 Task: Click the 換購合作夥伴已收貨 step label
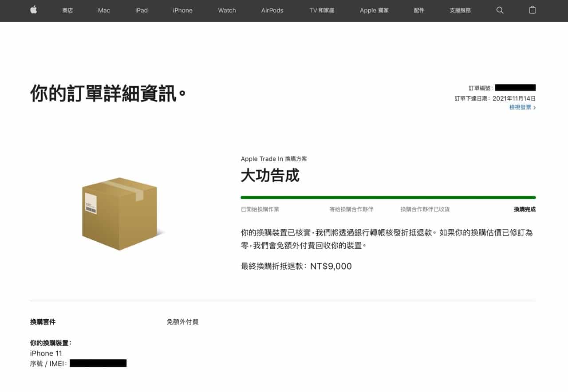pos(425,209)
